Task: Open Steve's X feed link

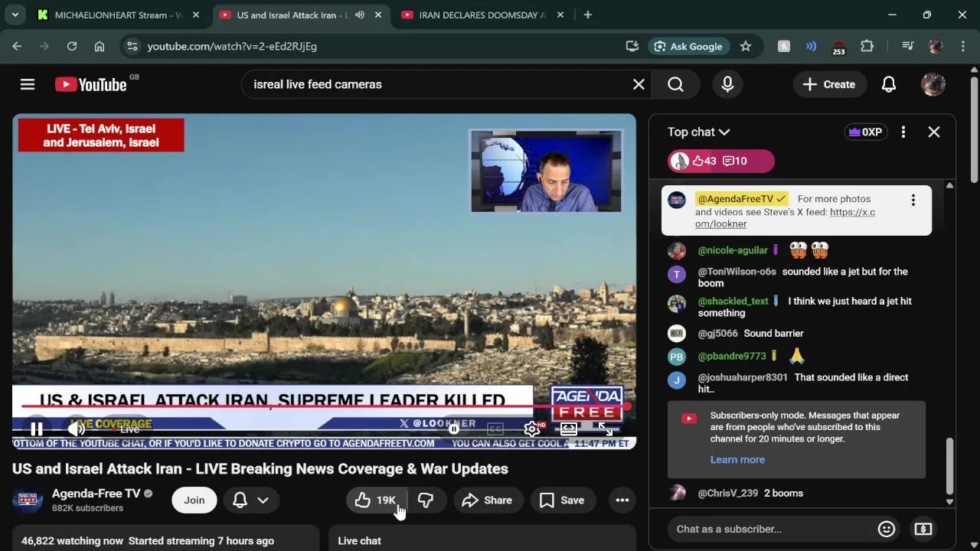Action: [x=785, y=218]
